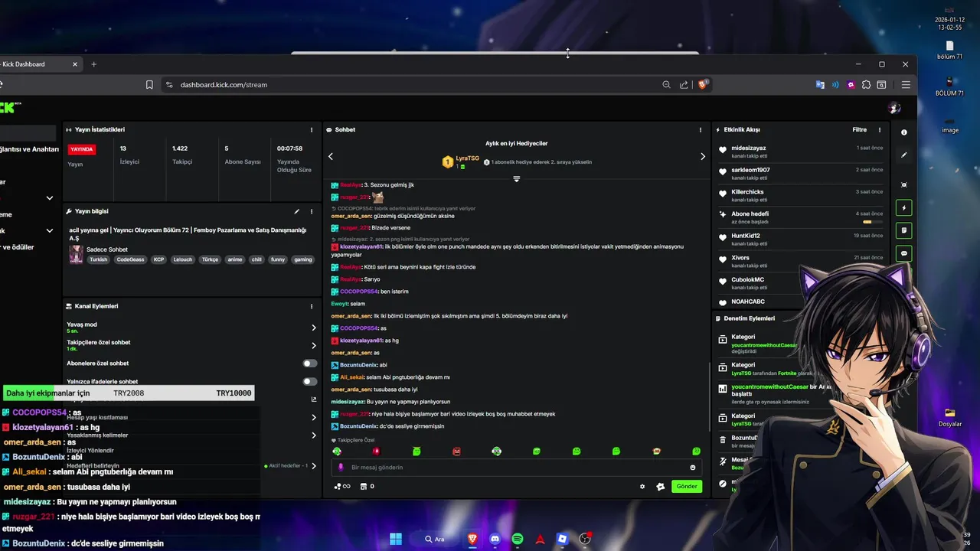Collapse the top gifters banner handle
The height and width of the screenshot is (551, 980).
point(517,179)
